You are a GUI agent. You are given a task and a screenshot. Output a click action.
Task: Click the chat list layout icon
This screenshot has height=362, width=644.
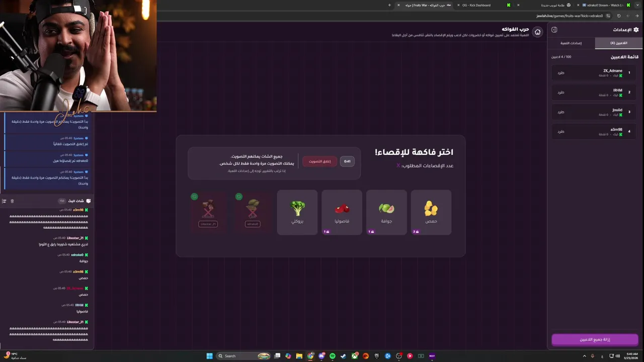4,201
